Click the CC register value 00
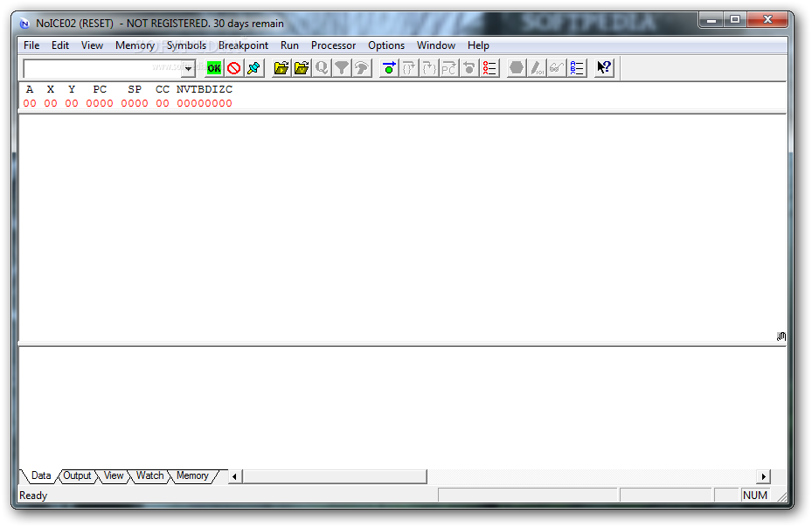This screenshot has width=812, height=527. click(163, 103)
